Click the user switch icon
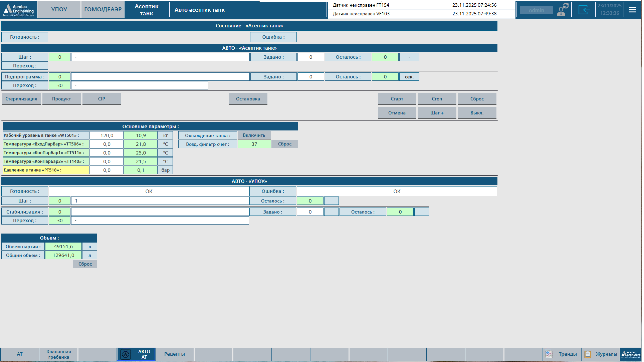The width and height of the screenshot is (644, 362). click(x=563, y=10)
